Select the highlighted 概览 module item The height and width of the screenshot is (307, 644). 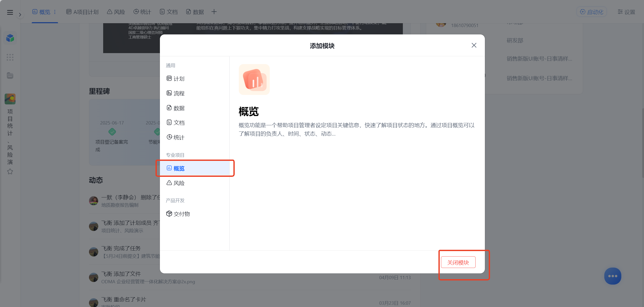[194, 168]
